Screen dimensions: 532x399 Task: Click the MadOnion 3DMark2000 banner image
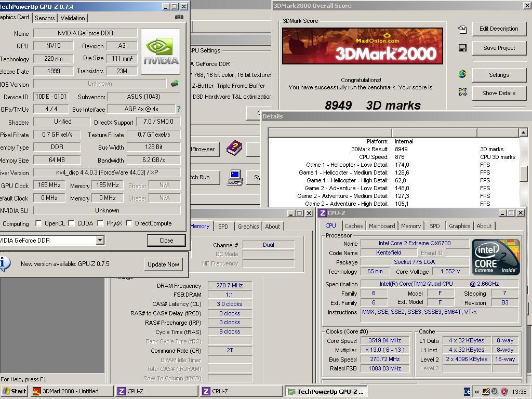point(362,46)
